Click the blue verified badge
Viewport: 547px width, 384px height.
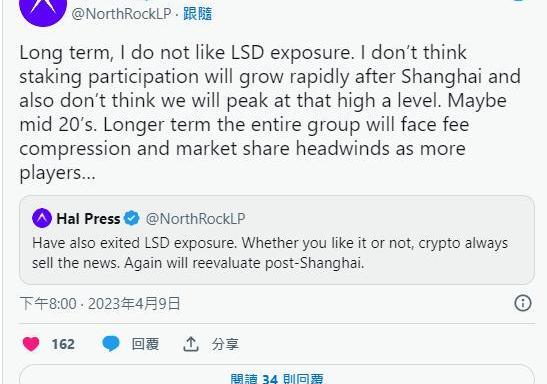(x=132, y=218)
